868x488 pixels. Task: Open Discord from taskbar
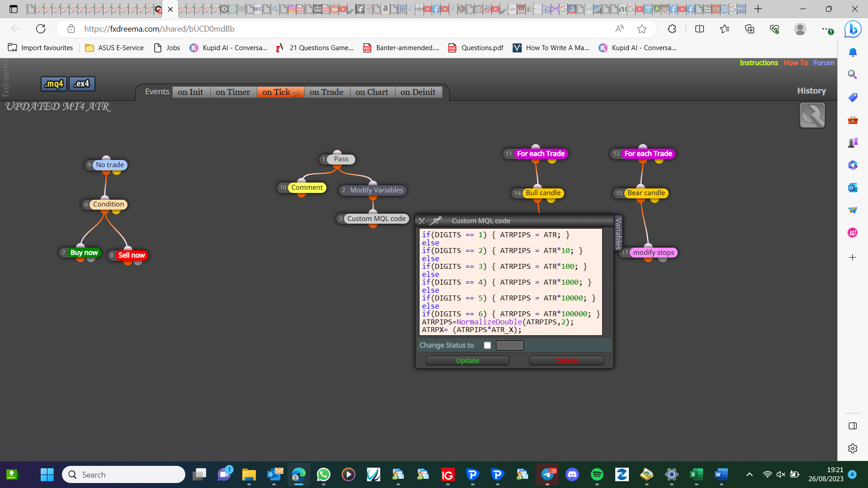point(572,474)
